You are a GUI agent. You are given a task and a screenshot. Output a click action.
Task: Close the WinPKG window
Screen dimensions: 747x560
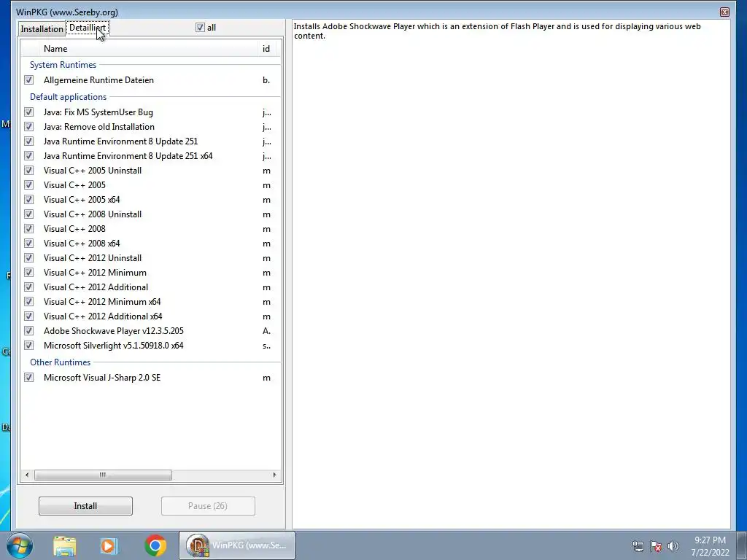click(x=724, y=12)
